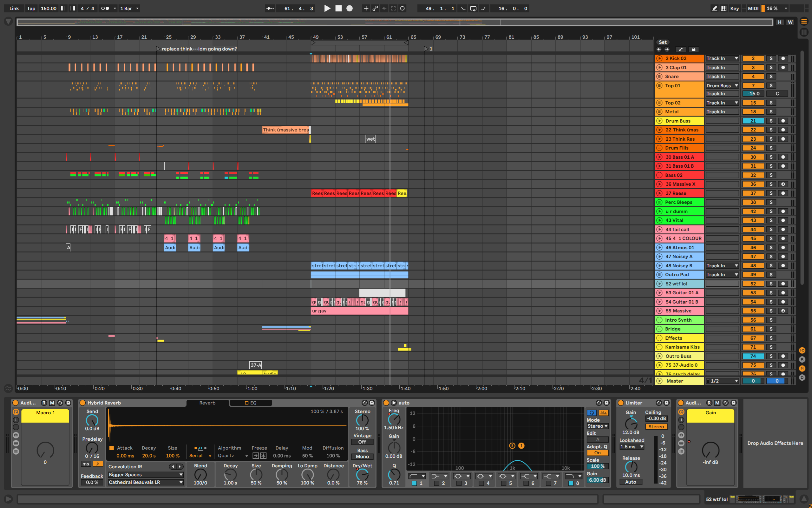Enable the Adapt. Q On button

pyautogui.click(x=597, y=453)
